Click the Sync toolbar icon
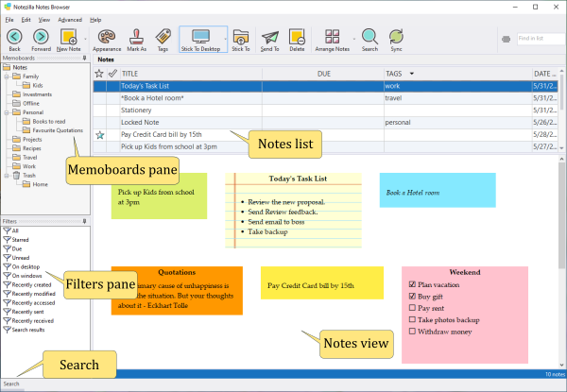The height and width of the screenshot is (392, 567). pyautogui.click(x=396, y=38)
